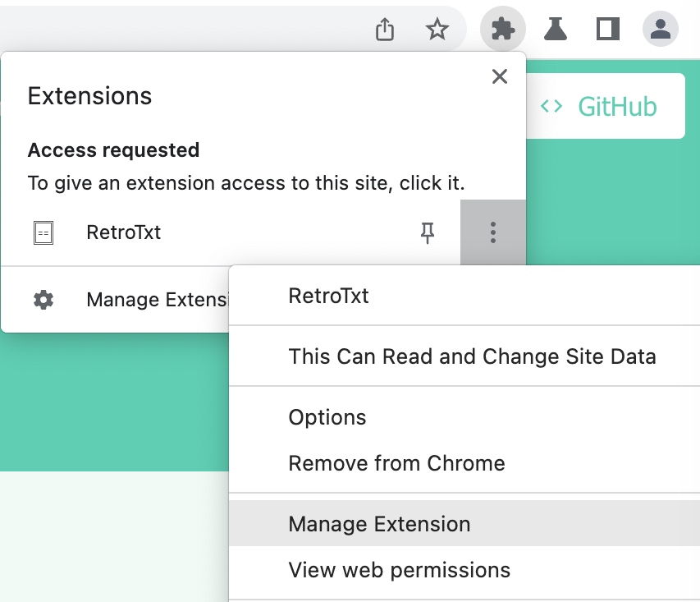Select RetroTxt at the top of the context menu
The width and height of the screenshot is (700, 602).
[464, 296]
